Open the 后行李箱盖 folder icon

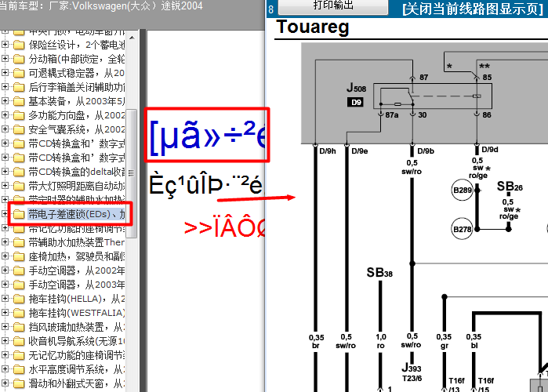pyautogui.click(x=19, y=87)
